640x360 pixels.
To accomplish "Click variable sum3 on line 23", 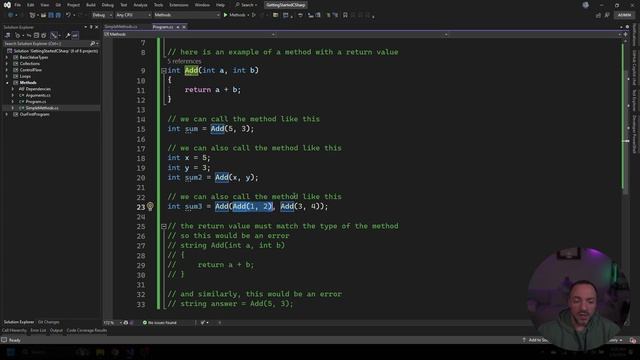I will click(x=193, y=207).
